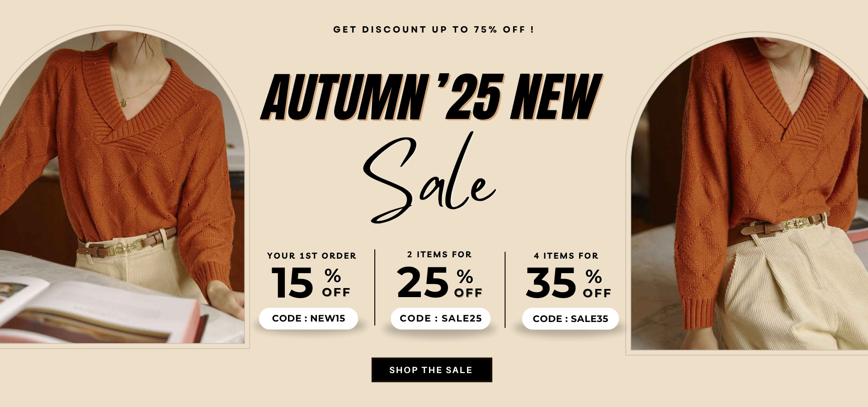This screenshot has width=868, height=407.
Task: Click the 25% OFF offer
Action: tap(440, 283)
